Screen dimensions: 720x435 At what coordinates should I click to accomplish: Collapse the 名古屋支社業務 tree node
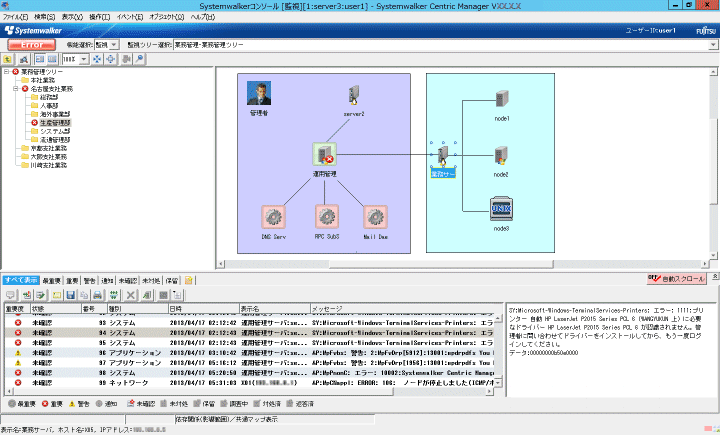(x=16, y=89)
